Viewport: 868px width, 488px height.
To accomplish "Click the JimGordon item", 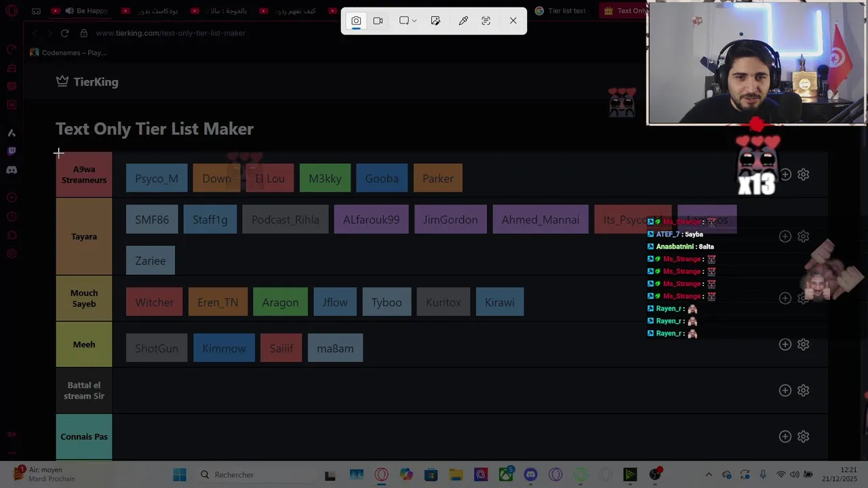I will pos(450,220).
